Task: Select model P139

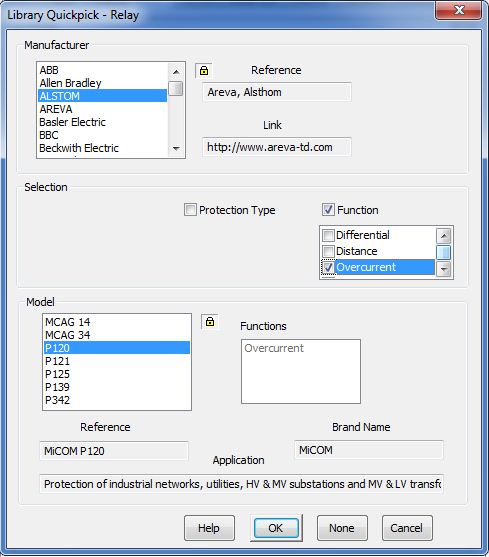Action: pyautogui.click(x=117, y=387)
